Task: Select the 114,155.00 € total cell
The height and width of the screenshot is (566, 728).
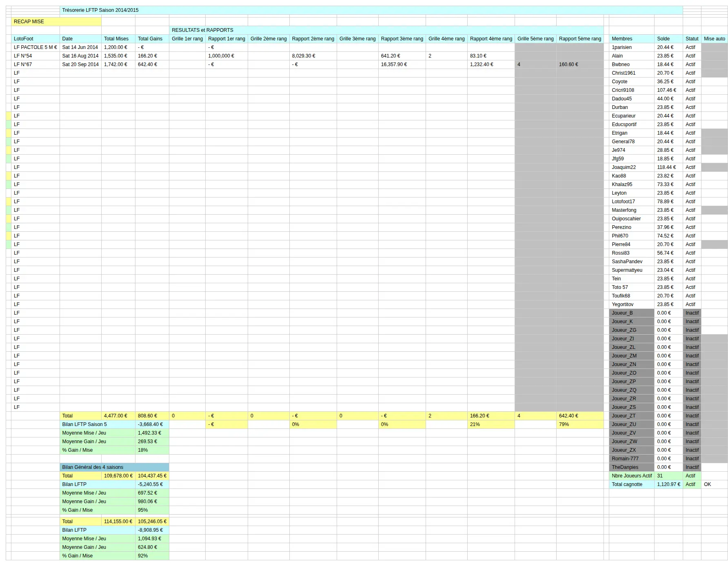Action: click(x=118, y=522)
